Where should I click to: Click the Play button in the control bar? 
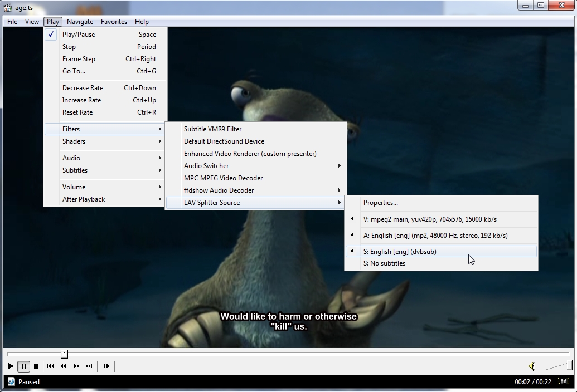[x=11, y=366]
